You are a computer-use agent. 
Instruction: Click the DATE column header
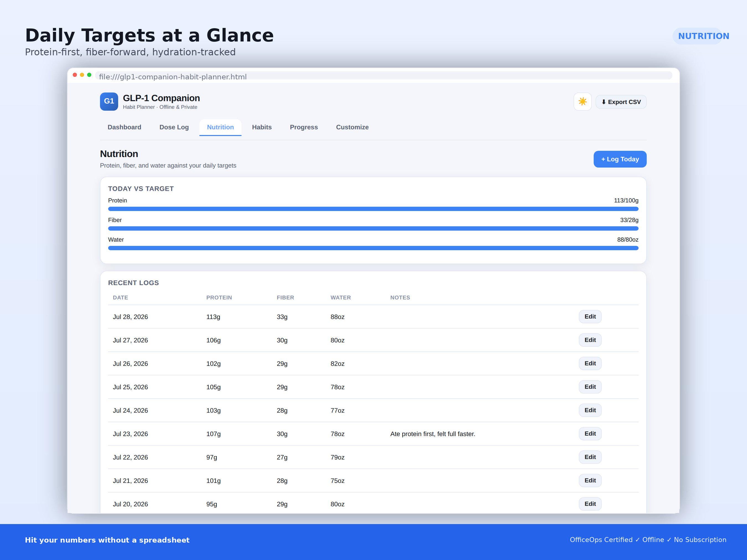[x=121, y=297]
